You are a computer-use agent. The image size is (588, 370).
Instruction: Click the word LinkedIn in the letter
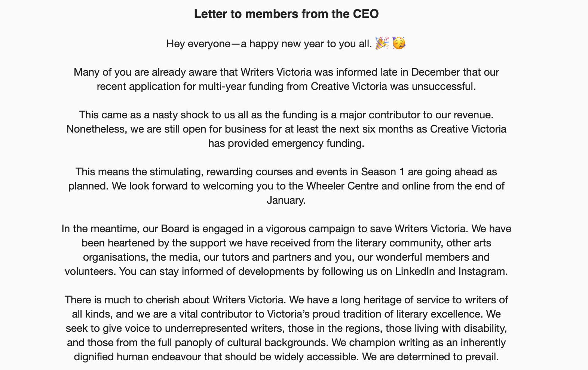tap(415, 272)
